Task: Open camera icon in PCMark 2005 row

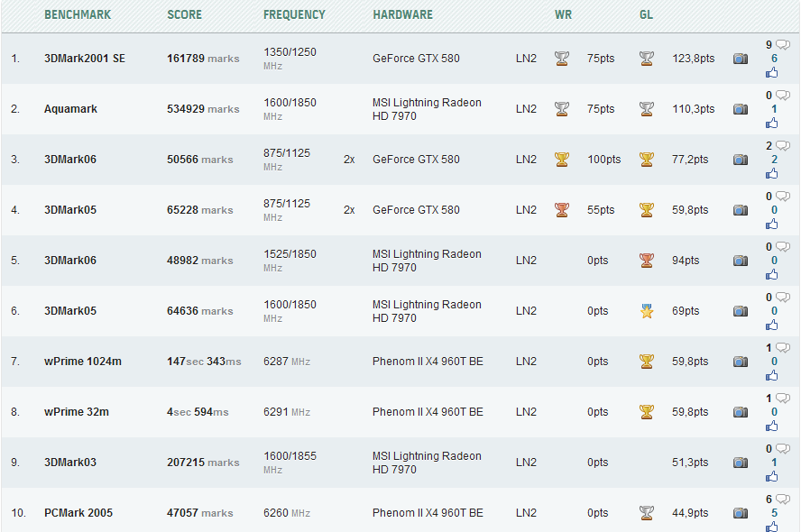Action: 741,513
